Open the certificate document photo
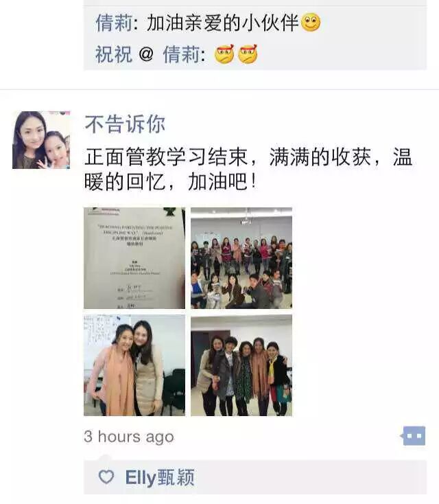Viewport: 439px width, 504px height. (134, 258)
